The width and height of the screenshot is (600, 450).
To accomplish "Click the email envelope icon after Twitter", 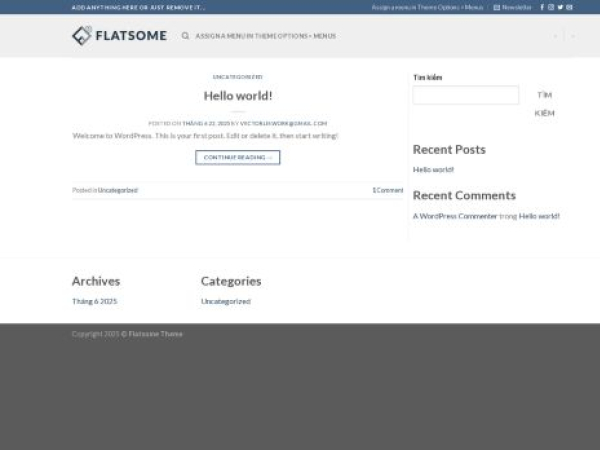I will coord(569,7).
